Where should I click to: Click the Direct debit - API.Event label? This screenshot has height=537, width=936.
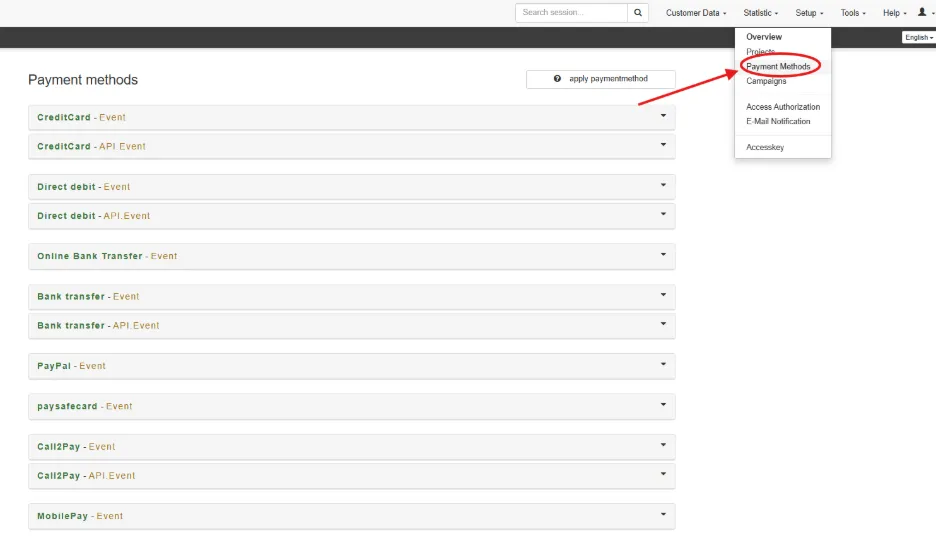click(94, 215)
